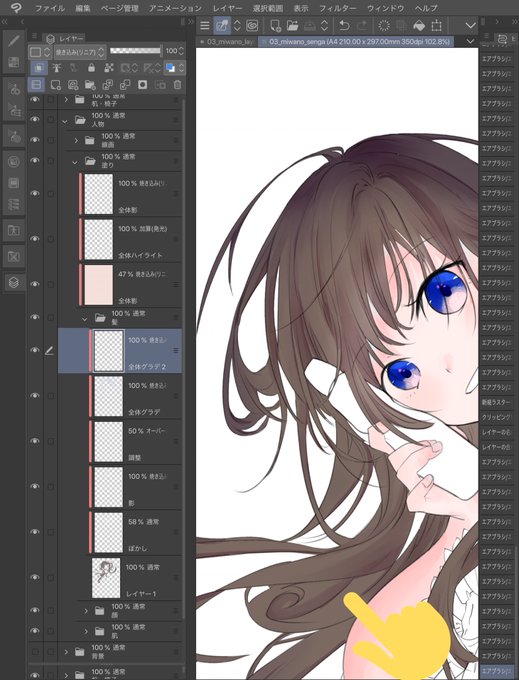Hide the 人物 folder
This screenshot has height=680, width=519.
pos(35,119)
